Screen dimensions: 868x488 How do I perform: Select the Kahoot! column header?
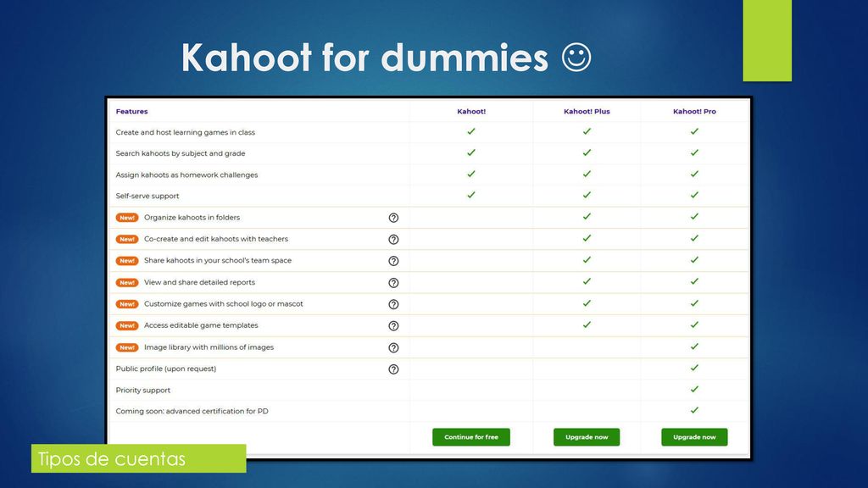tap(471, 111)
